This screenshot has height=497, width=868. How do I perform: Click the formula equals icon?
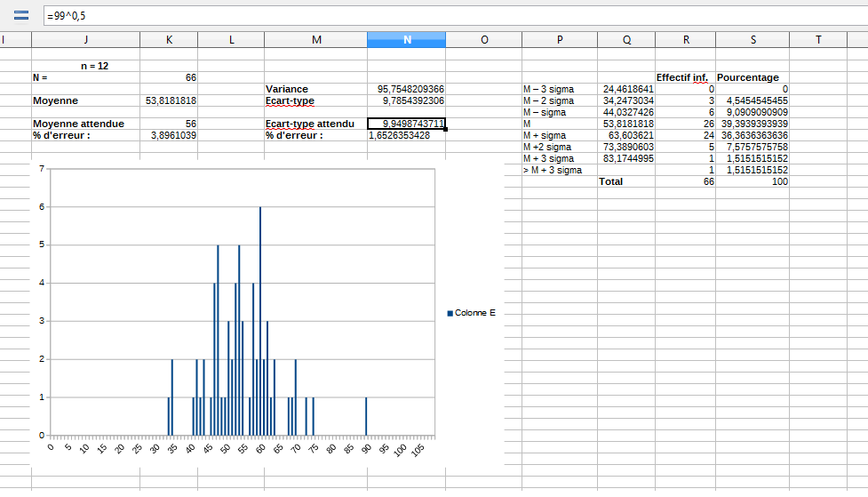coord(21,15)
